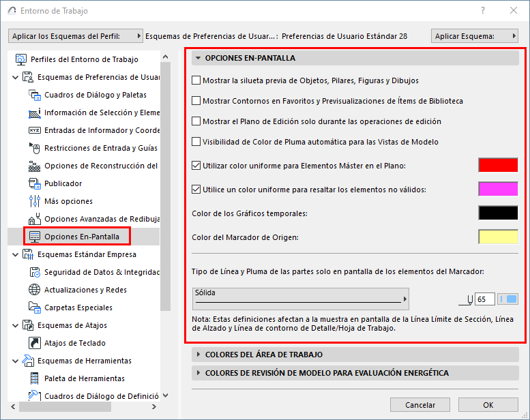Open the magenta invalid elements color swatch
The height and width of the screenshot is (420, 530).
[498, 189]
